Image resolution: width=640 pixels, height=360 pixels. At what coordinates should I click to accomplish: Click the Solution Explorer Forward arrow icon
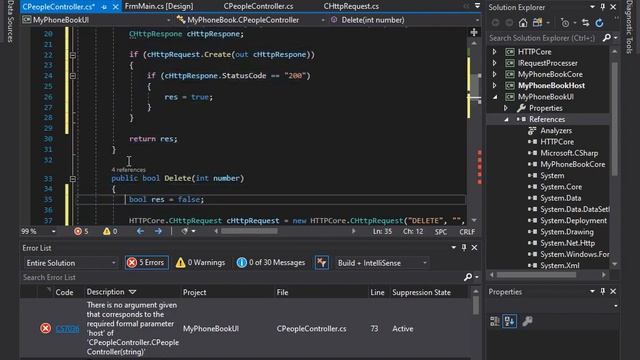[509, 23]
